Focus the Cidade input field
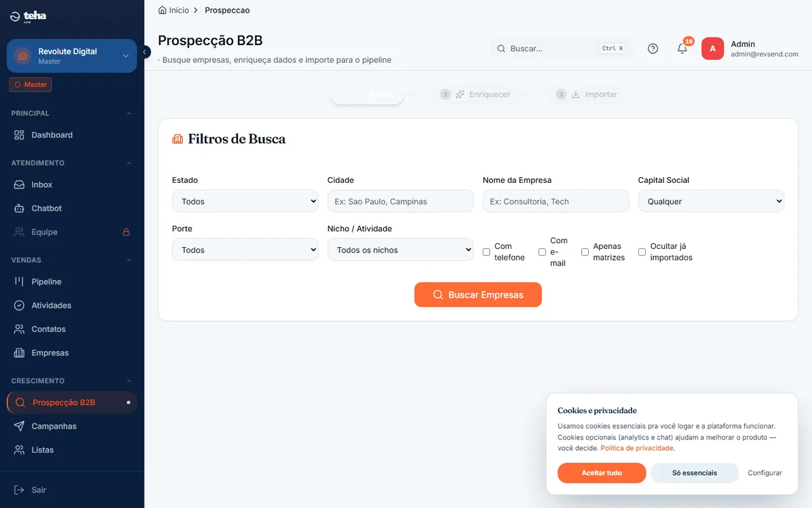The image size is (812, 508). pyautogui.click(x=400, y=201)
